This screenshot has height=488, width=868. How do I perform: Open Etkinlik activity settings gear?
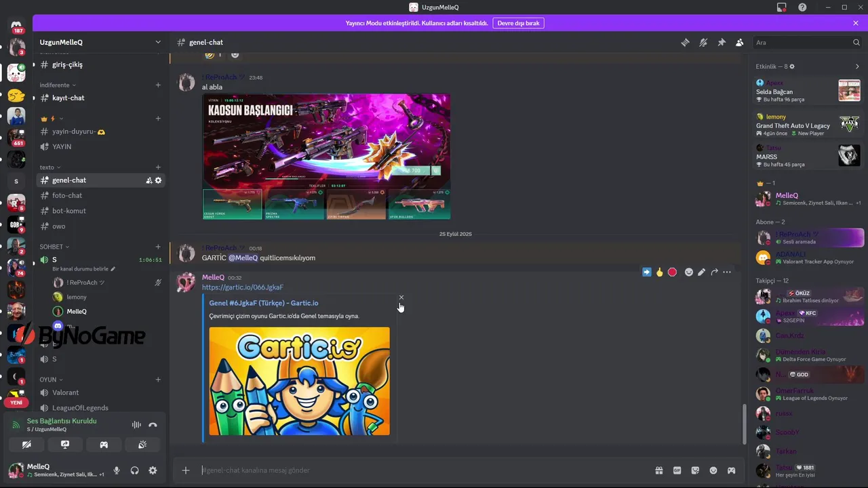pyautogui.click(x=792, y=66)
